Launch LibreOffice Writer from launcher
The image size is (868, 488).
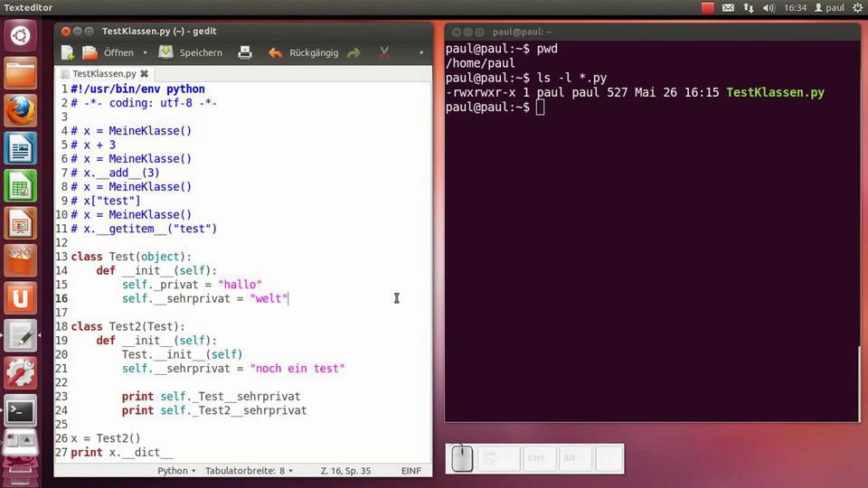21,148
